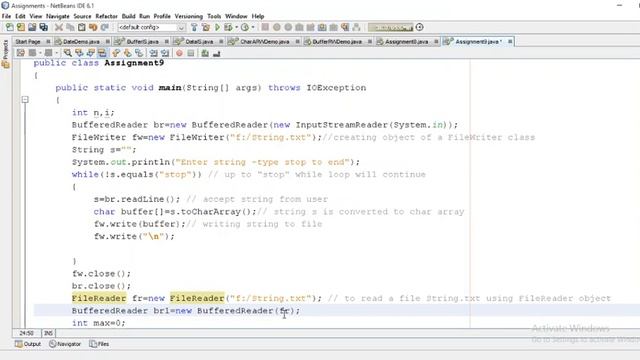Open the Navigate menu

(58, 16)
